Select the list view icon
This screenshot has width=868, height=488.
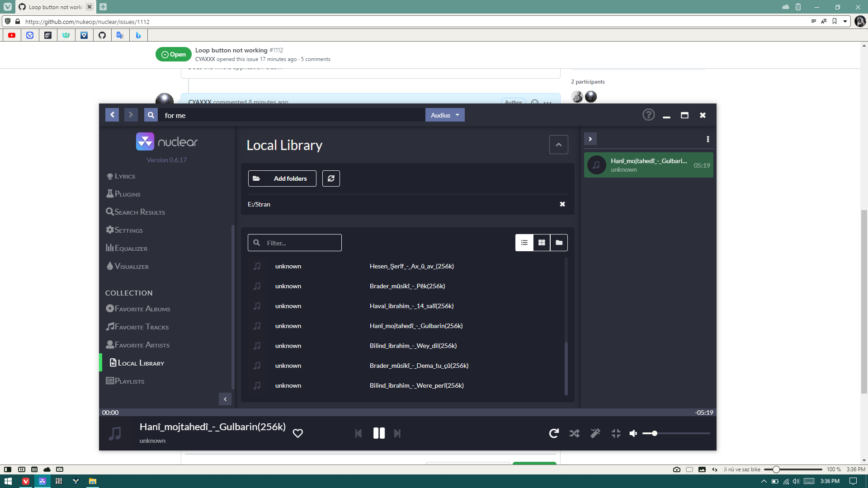coord(524,243)
